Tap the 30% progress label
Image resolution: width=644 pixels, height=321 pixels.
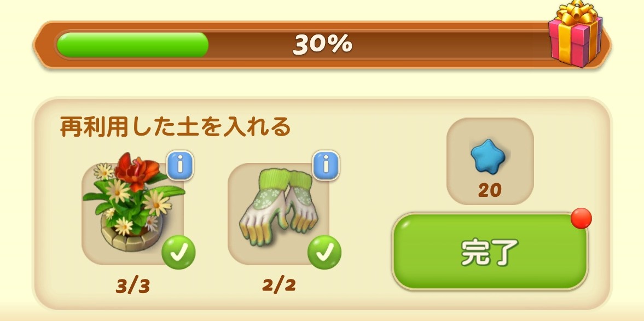[x=322, y=44]
